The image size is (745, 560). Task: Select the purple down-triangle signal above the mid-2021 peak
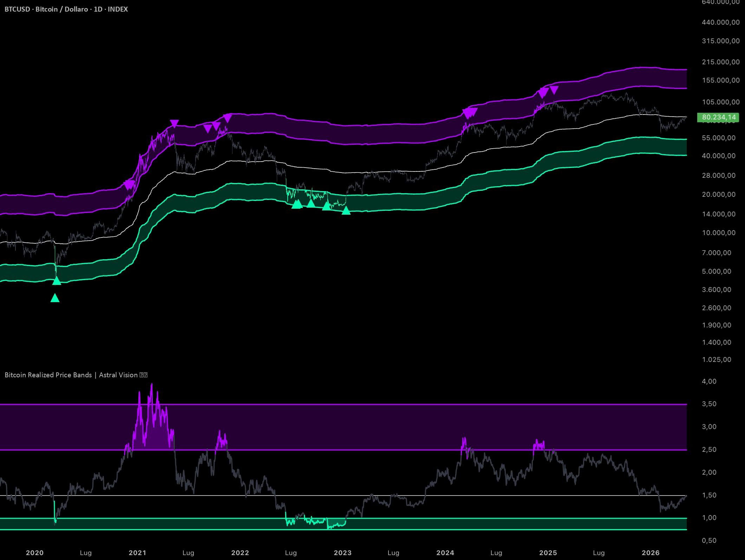(x=174, y=124)
